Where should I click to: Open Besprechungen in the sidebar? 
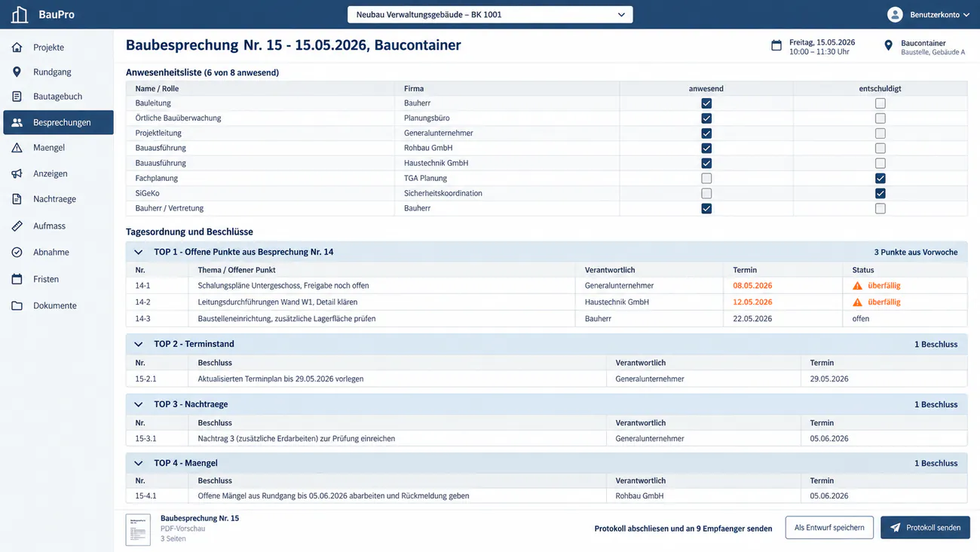(58, 122)
